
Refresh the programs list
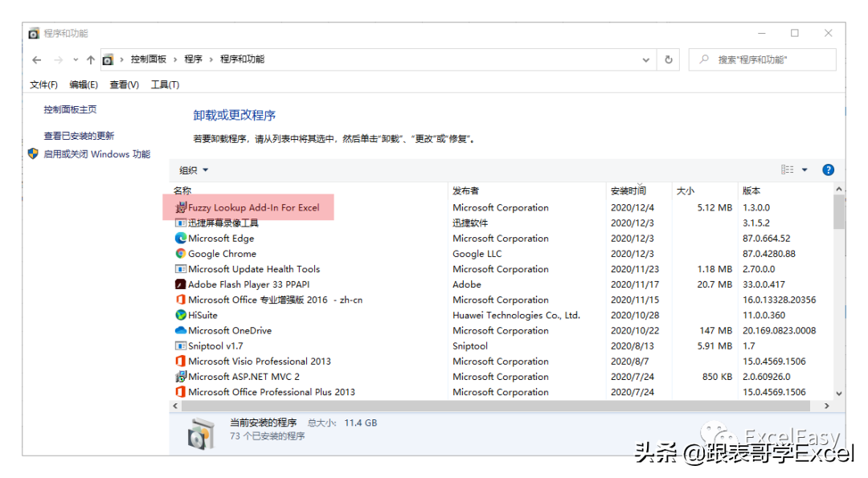click(x=669, y=59)
